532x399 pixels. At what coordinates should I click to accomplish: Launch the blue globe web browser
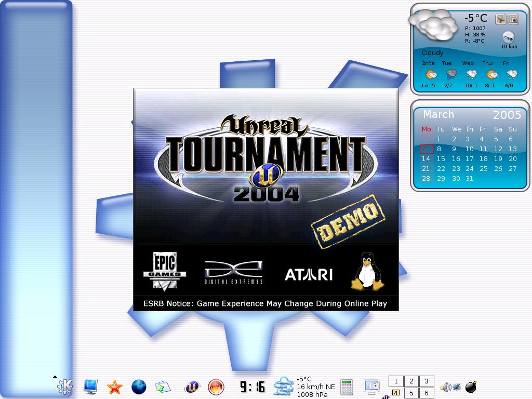139,387
